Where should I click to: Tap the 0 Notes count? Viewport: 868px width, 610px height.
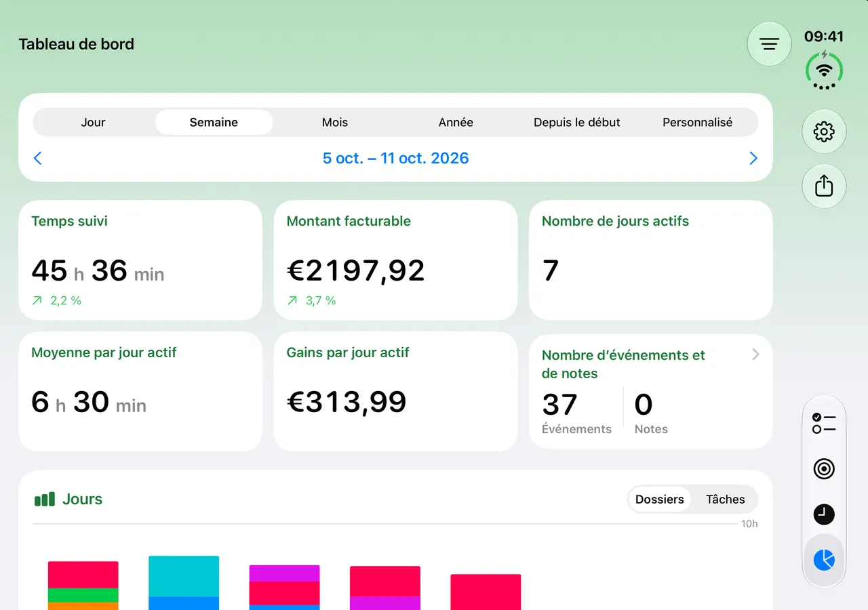(x=651, y=413)
